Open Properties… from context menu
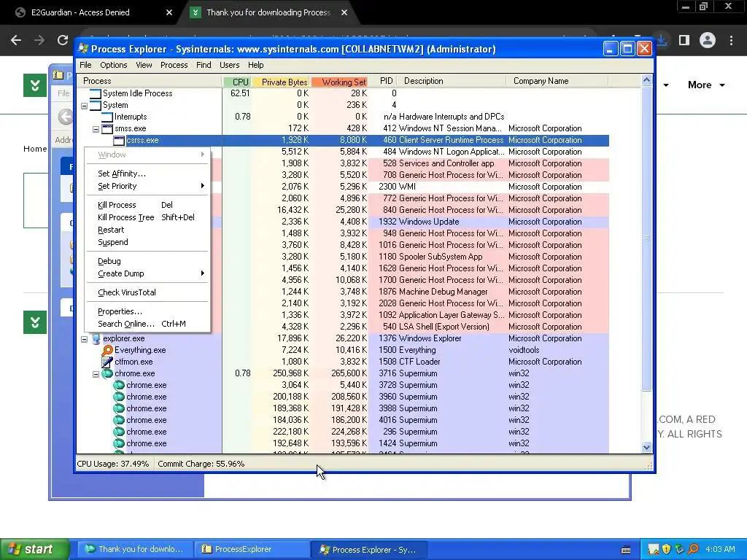The width and height of the screenshot is (747, 560). (x=147, y=311)
